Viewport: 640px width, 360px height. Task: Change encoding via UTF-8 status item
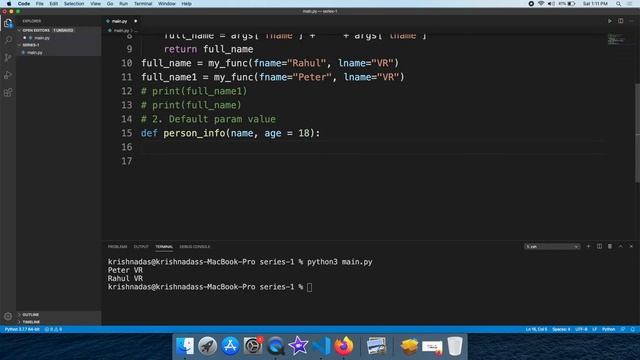tap(581, 329)
